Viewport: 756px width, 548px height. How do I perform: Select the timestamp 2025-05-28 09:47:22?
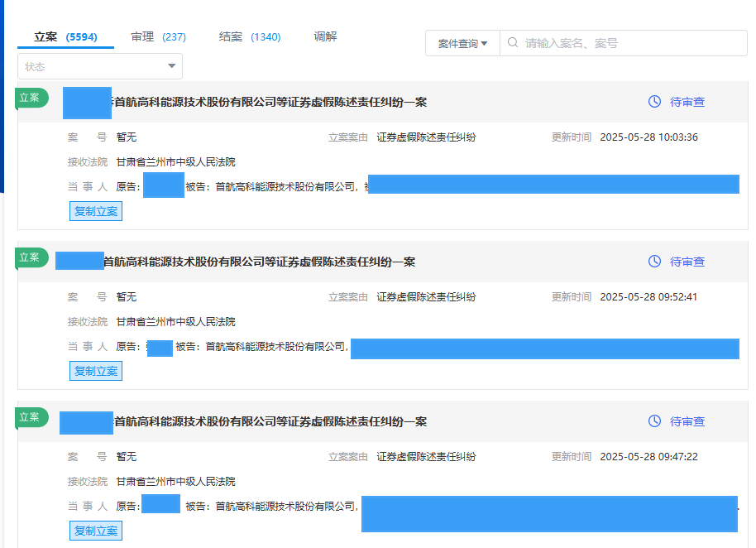(x=648, y=456)
